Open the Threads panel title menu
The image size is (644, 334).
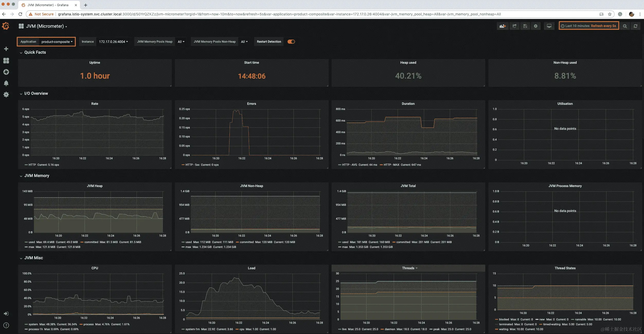tap(408, 268)
